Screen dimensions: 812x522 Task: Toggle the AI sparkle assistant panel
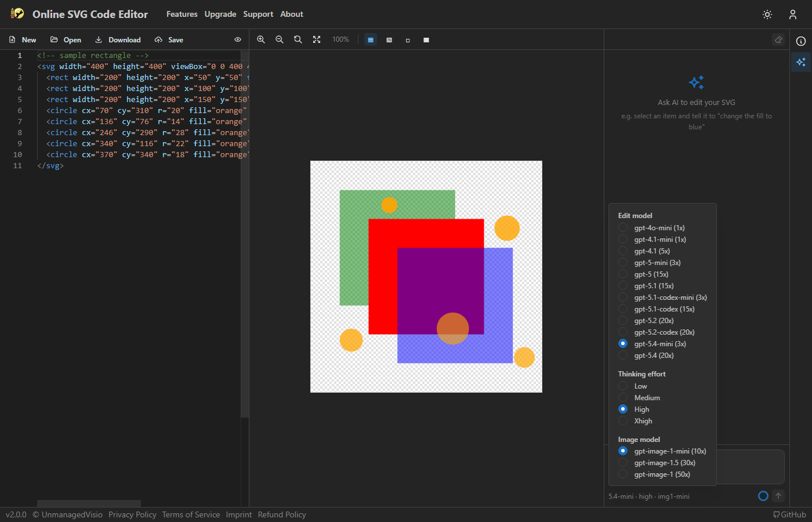click(801, 62)
